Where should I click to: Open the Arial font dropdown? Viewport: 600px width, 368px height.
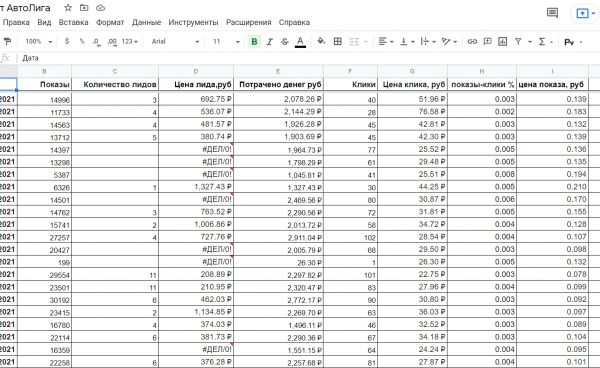point(175,41)
